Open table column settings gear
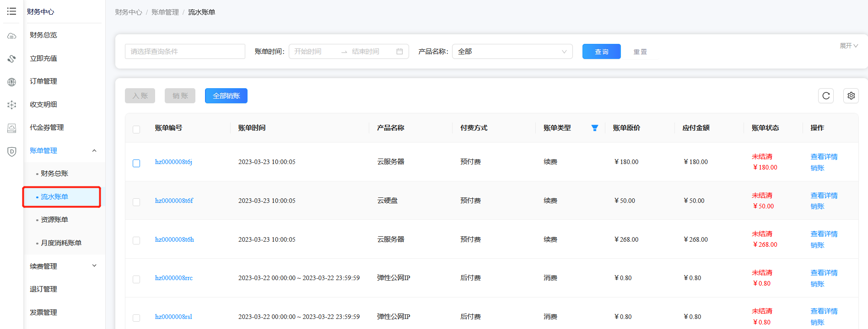868x329 pixels. [x=851, y=96]
